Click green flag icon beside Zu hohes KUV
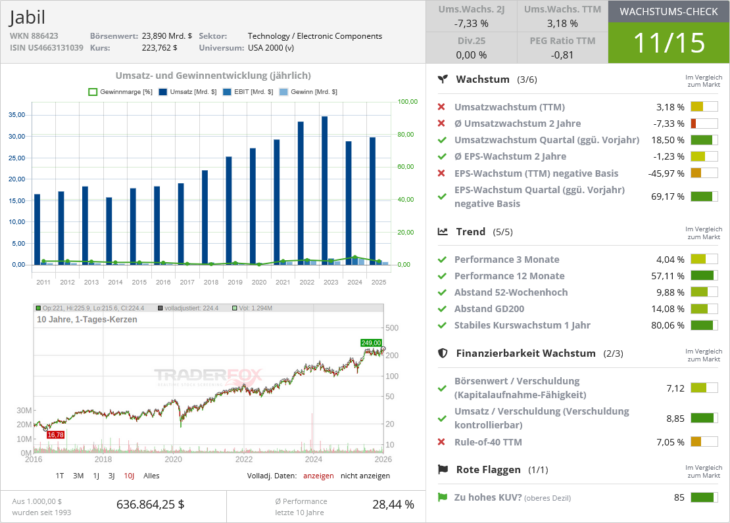 point(442,497)
